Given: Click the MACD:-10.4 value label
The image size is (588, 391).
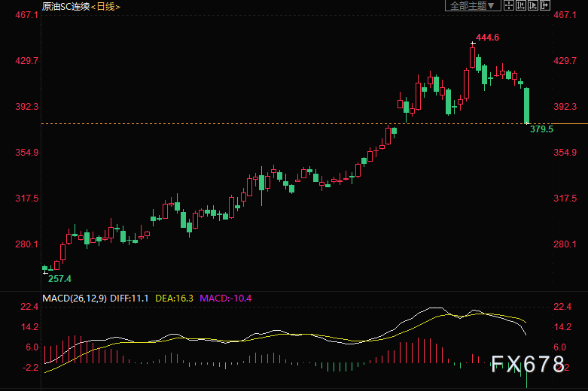Looking at the screenshot, I should click(225, 298).
